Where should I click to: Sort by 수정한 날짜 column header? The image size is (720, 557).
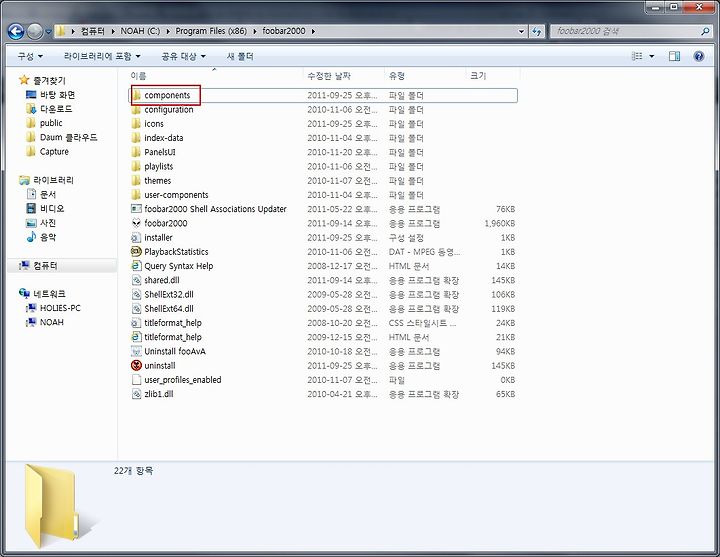tap(329, 76)
